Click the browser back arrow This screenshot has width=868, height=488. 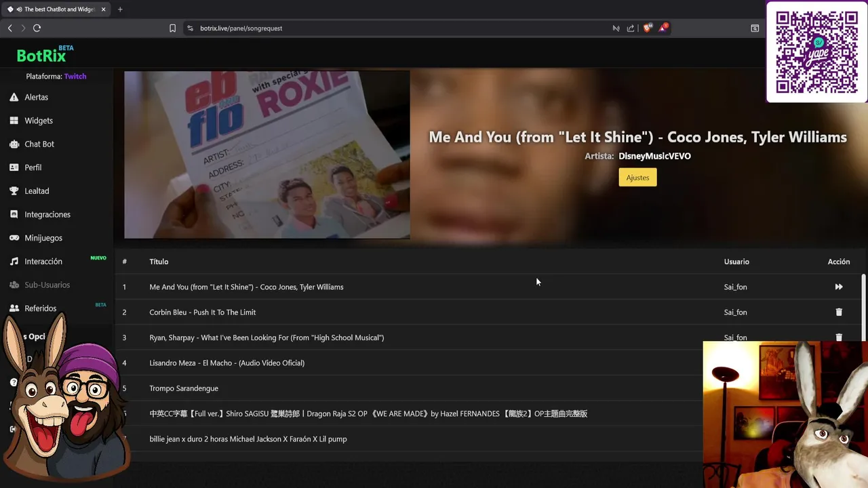coord(9,28)
